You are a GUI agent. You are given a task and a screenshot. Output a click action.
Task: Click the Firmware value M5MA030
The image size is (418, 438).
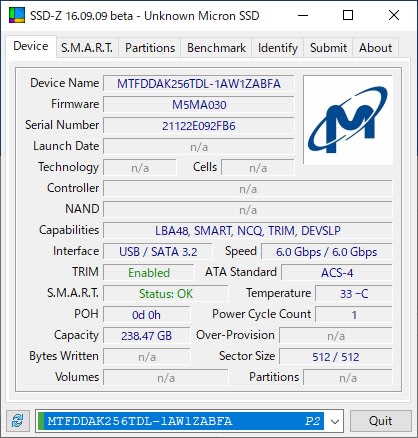[199, 105]
